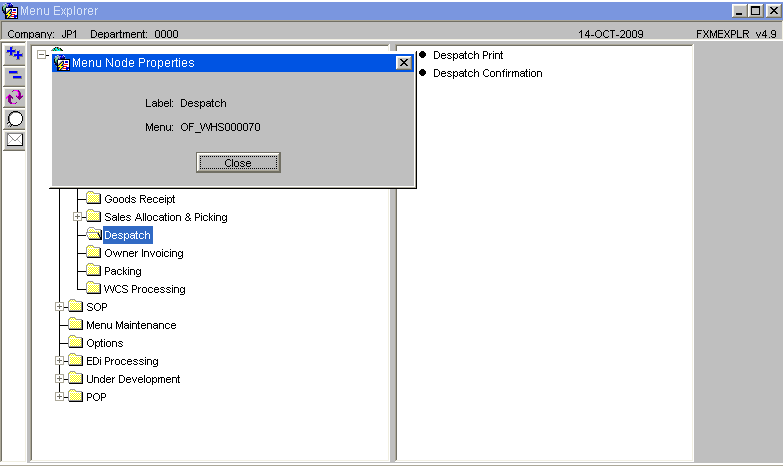The image size is (783, 466).
Task: Click the SOP folder icon
Action: (x=75, y=306)
